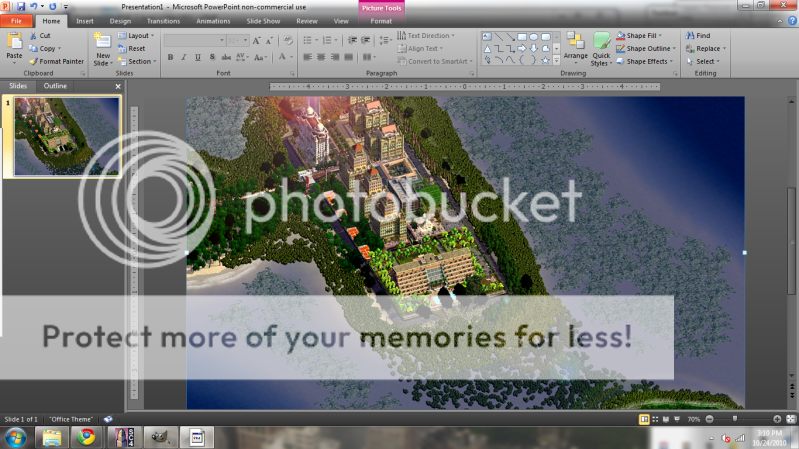Decrease list indent level

(x=352, y=40)
